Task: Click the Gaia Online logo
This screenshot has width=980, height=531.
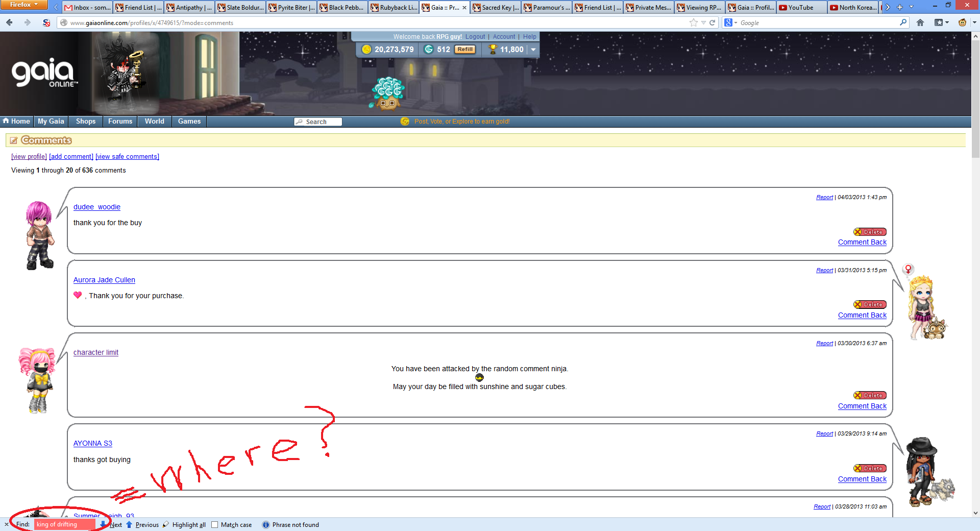Action: [45, 73]
